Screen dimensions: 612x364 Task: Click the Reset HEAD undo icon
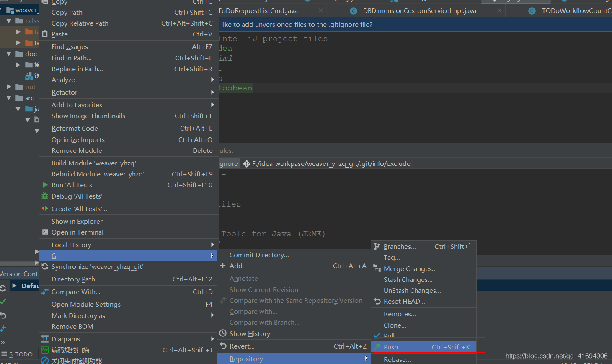pyautogui.click(x=377, y=301)
